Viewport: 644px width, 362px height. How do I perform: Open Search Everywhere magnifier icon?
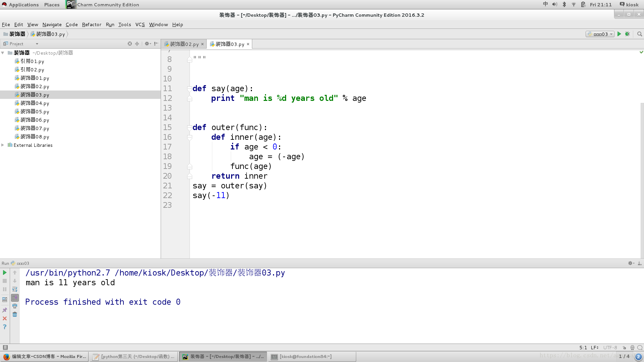[640, 34]
